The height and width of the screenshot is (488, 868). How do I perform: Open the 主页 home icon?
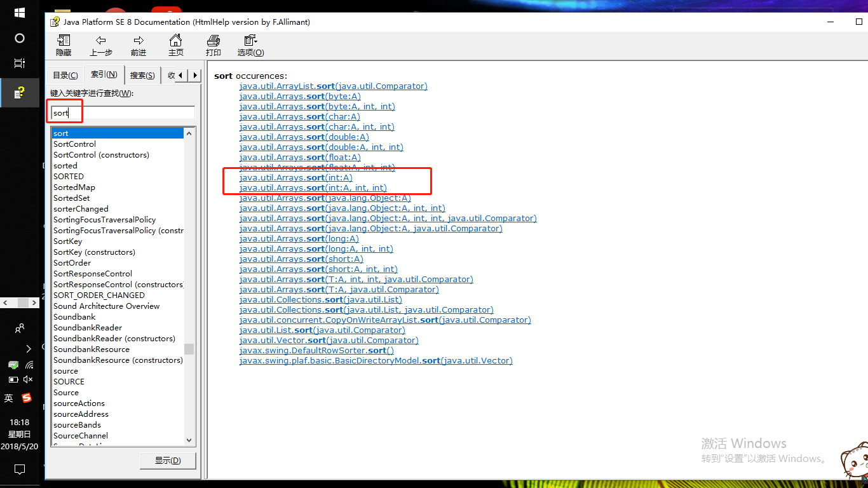[x=176, y=41]
